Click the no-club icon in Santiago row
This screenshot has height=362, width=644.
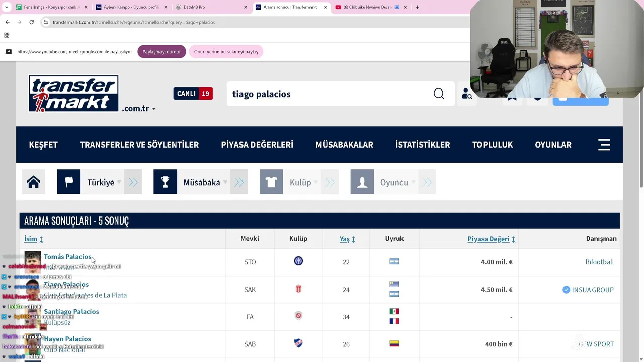(298, 316)
